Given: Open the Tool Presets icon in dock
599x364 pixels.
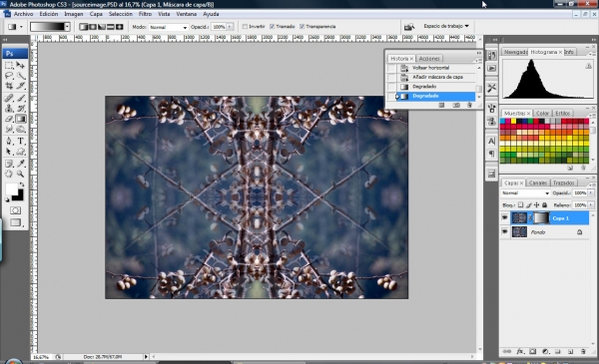Looking at the screenshot, I should click(x=491, y=88).
